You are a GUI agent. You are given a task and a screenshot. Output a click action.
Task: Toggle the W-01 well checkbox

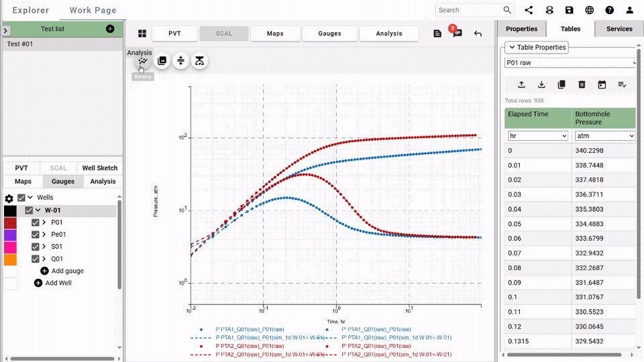click(29, 210)
